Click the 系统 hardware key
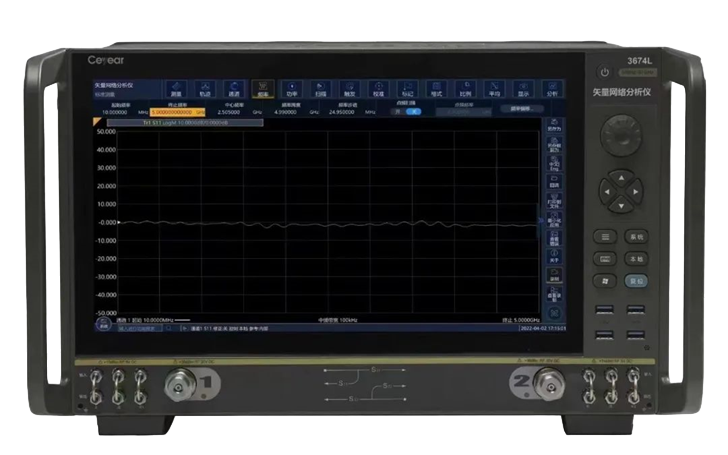 point(636,237)
